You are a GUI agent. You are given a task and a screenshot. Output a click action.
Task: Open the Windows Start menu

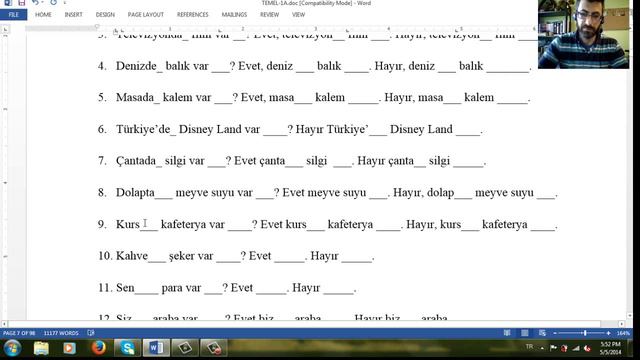coord(12,348)
